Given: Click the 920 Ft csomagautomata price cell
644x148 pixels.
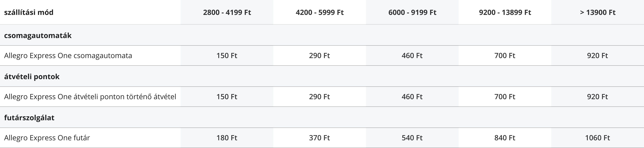Looking at the screenshot, I should point(598,56).
